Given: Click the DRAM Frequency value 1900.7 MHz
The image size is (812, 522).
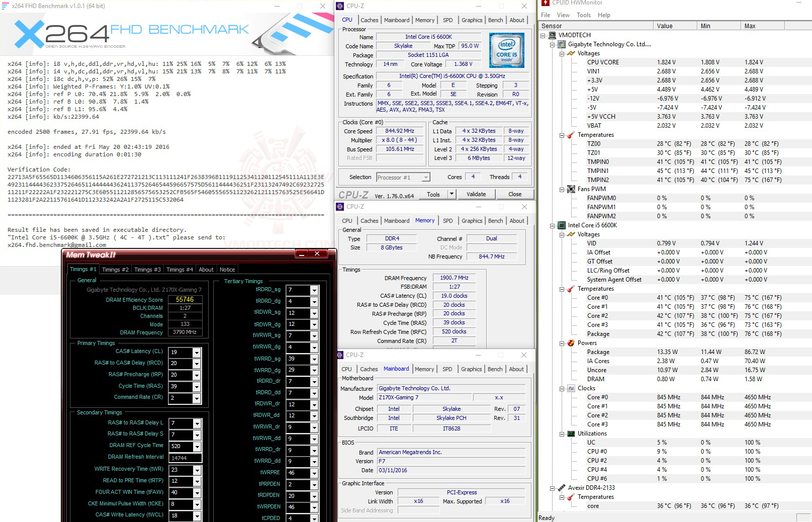Looking at the screenshot, I should coord(454,278).
